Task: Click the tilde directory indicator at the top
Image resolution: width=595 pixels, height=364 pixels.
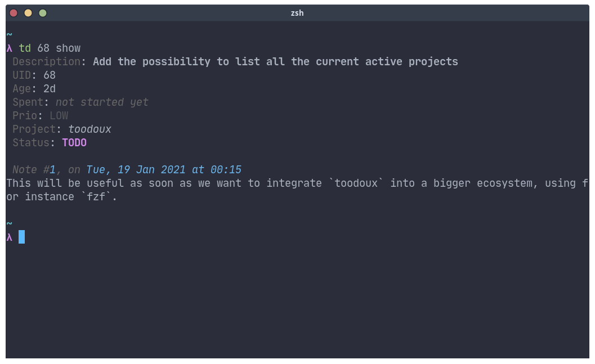Action: click(10, 34)
